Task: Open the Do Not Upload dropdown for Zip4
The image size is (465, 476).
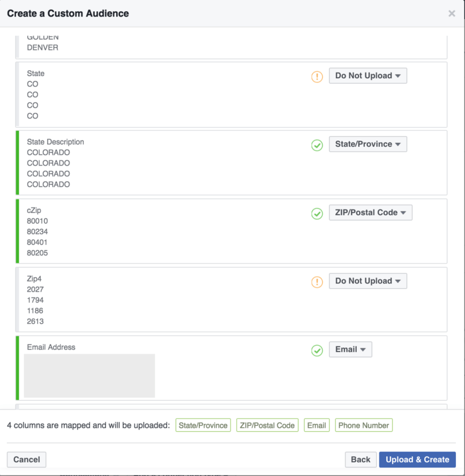Action: tap(368, 280)
